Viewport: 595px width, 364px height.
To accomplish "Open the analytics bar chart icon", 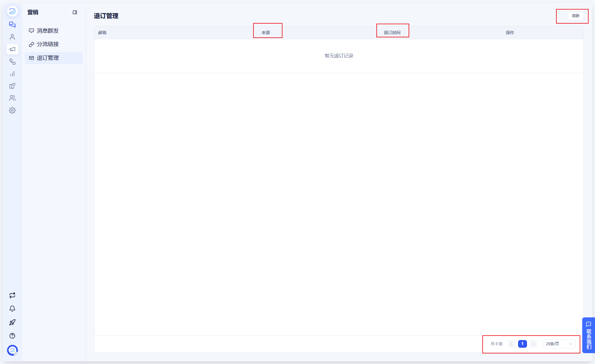I will click(12, 74).
